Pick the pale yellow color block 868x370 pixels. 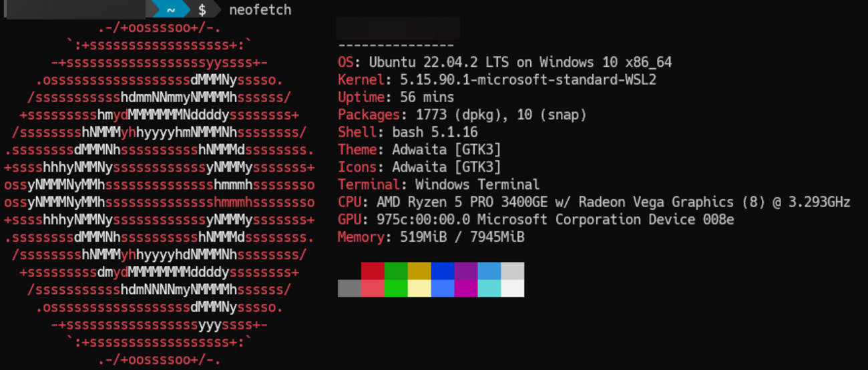pos(419,288)
